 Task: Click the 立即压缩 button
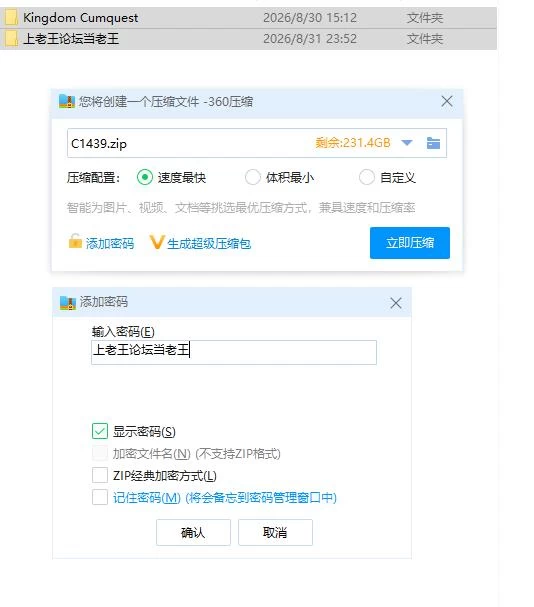pyautogui.click(x=410, y=243)
